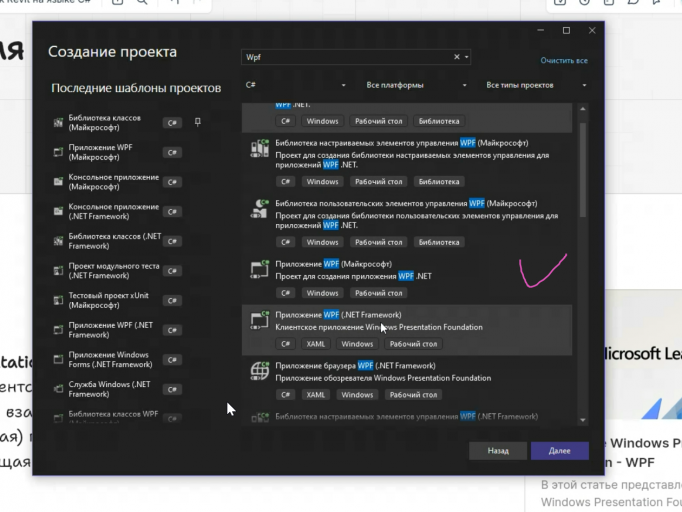Click icon of 'Приложение WPF (Майкрософт)' result
Viewport: 682px width, 512px height.
(260, 270)
